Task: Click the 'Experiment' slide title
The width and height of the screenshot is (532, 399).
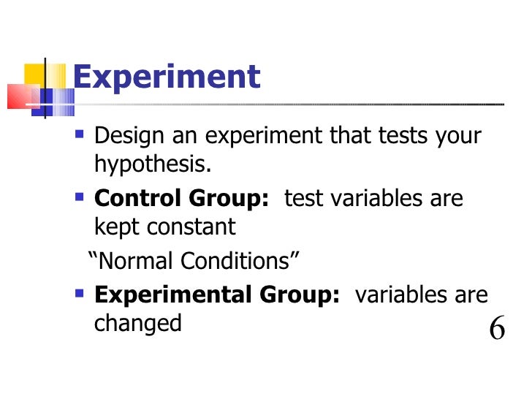Action: [167, 77]
